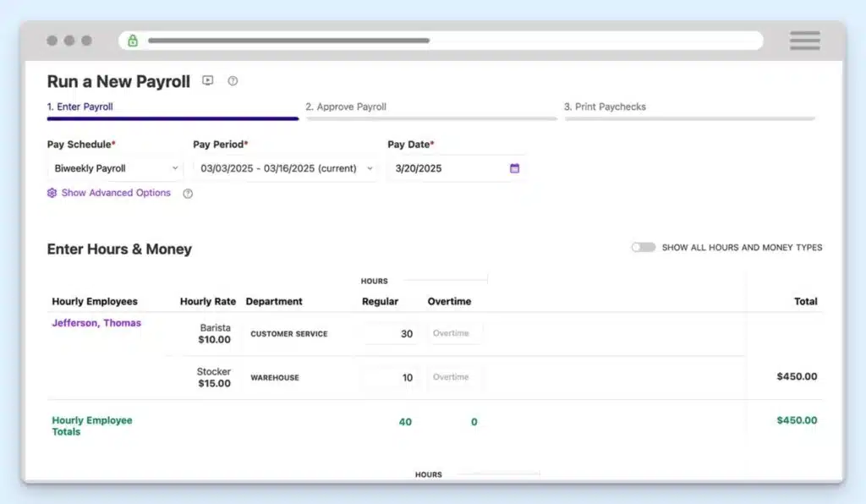This screenshot has width=866, height=504.
Task: Toggle Show All Hours and Money Types
Action: click(x=644, y=247)
